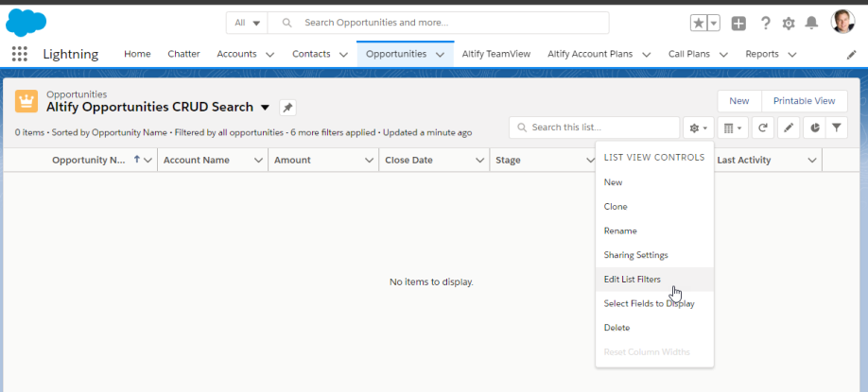Viewport: 868px width, 392px height.
Task: Open Amount column actions chevron
Action: point(370,161)
